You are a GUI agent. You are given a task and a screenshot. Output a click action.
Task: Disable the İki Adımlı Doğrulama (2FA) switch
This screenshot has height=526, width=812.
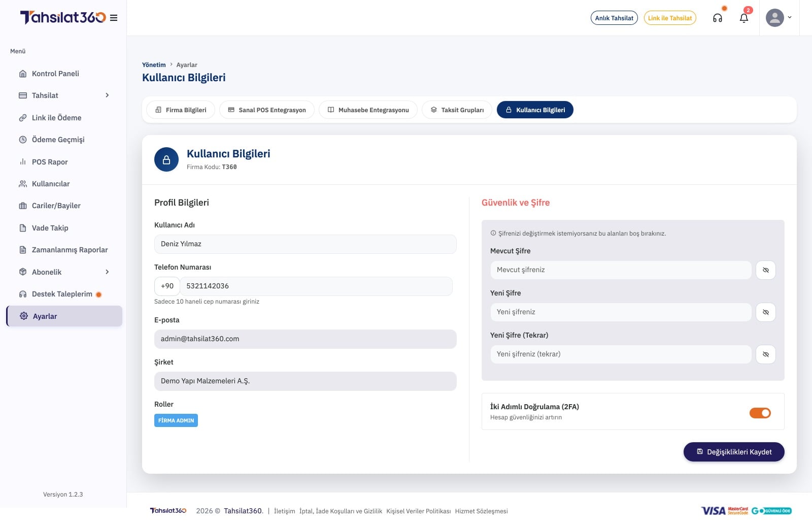pyautogui.click(x=760, y=413)
